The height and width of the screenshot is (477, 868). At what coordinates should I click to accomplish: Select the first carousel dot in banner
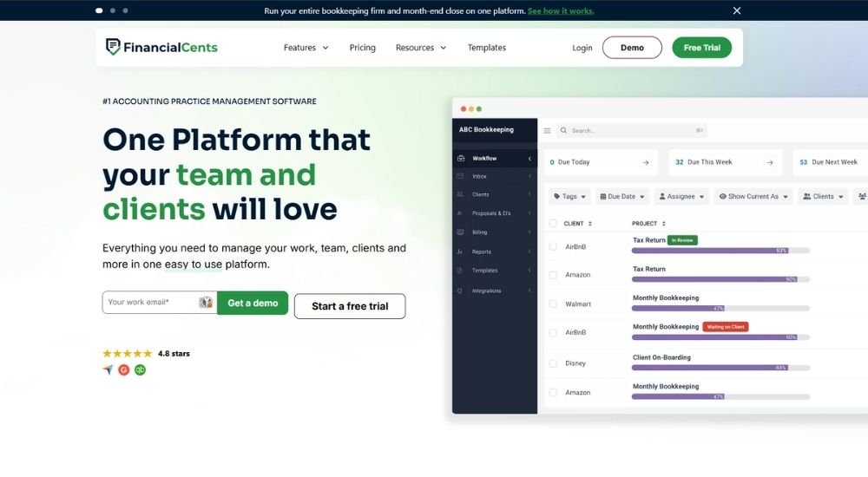point(99,10)
